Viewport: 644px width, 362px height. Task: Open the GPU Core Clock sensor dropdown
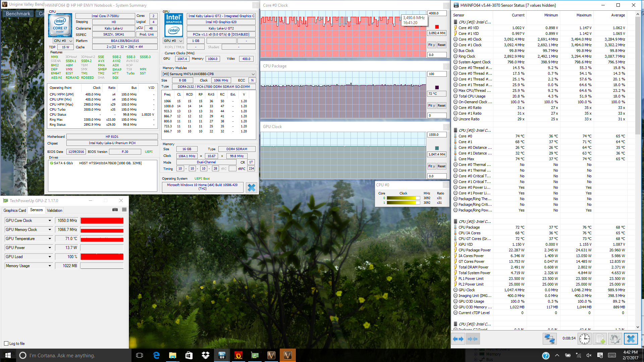click(x=50, y=221)
